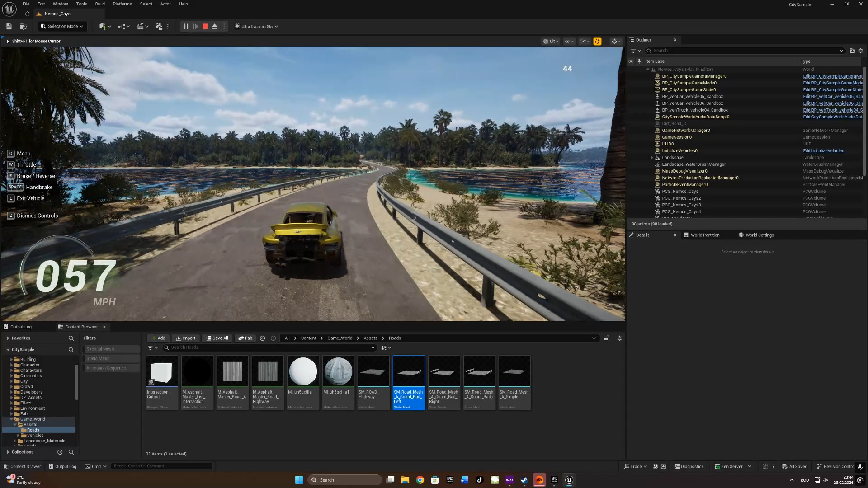Click the Search Roads input field

(x=269, y=348)
